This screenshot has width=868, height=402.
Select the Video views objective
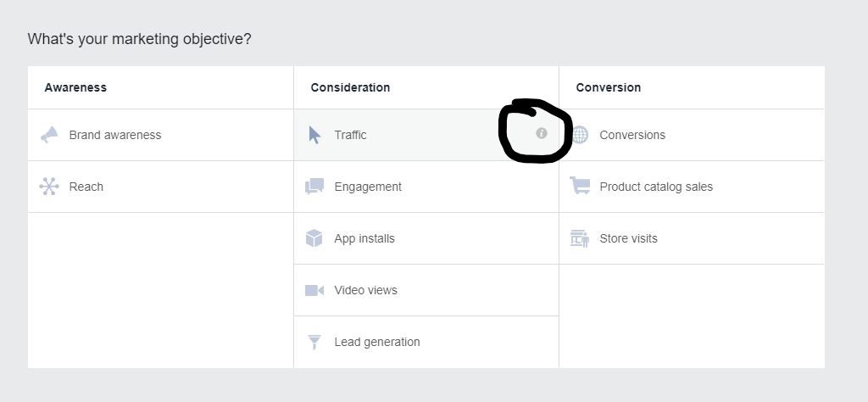coord(365,290)
